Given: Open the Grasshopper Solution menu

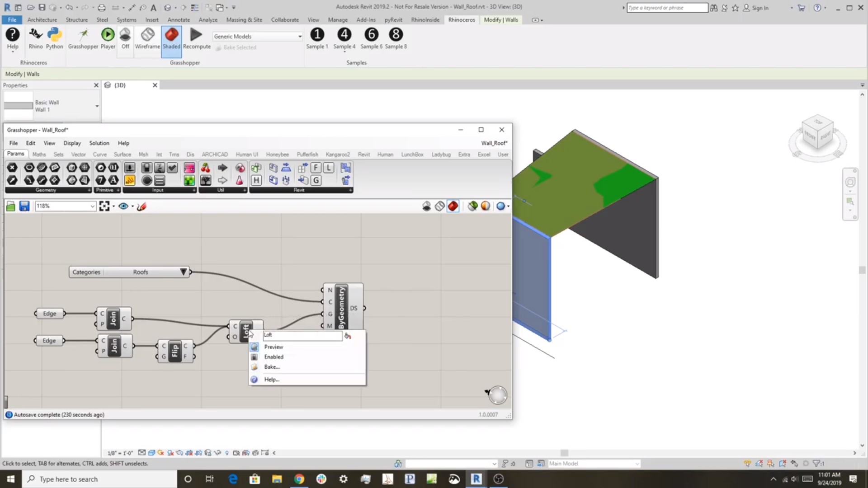Looking at the screenshot, I should point(99,143).
